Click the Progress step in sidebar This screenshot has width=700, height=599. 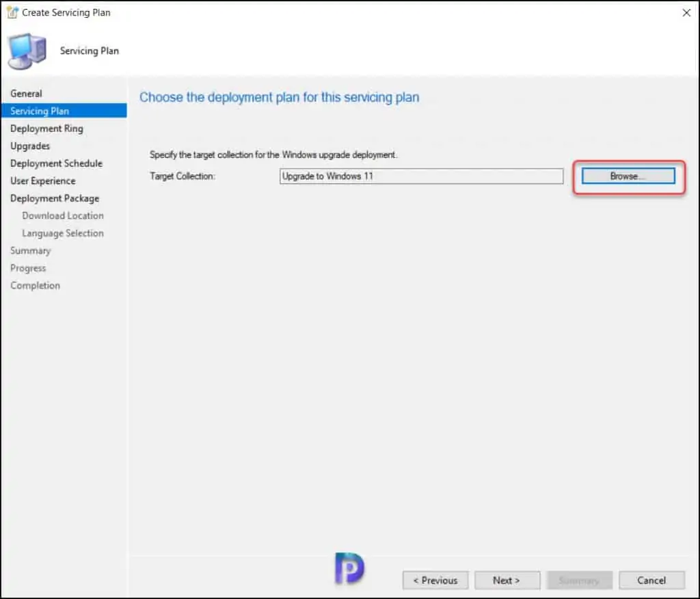28,268
